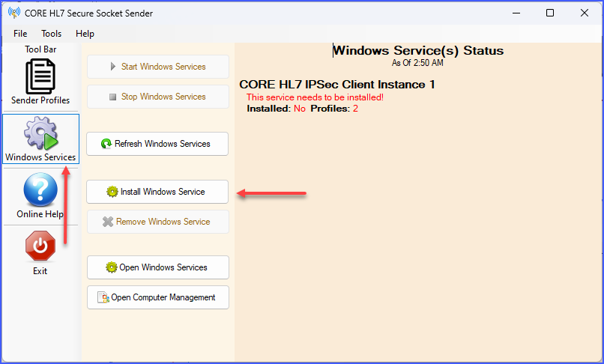Close the CORE HL7 Secure Socket Sender window

[x=585, y=13]
